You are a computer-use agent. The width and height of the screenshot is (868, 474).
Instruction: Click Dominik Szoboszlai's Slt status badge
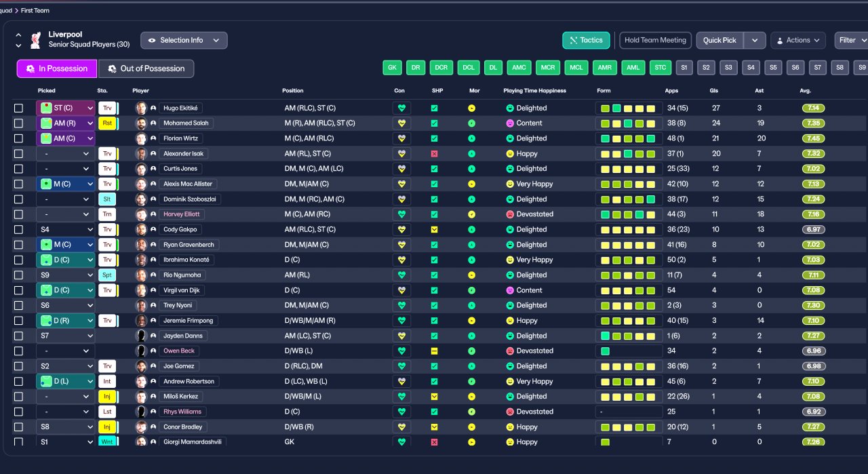[107, 199]
